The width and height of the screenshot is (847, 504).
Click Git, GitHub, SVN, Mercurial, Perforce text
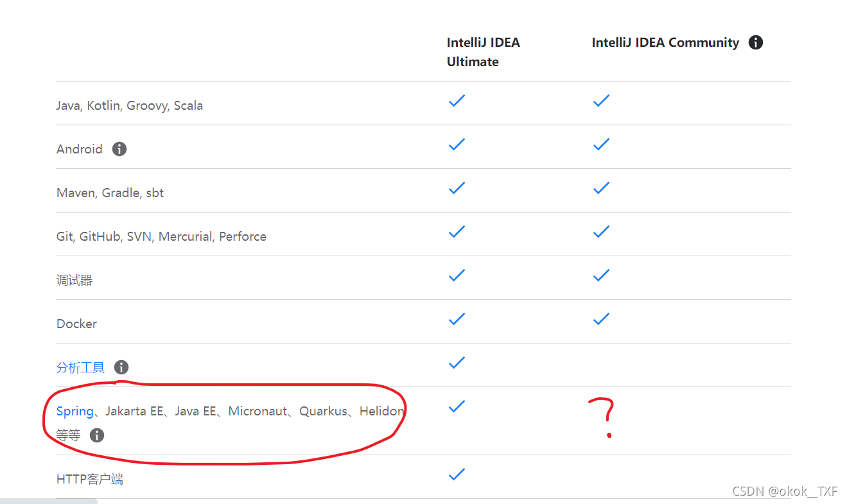coord(161,236)
